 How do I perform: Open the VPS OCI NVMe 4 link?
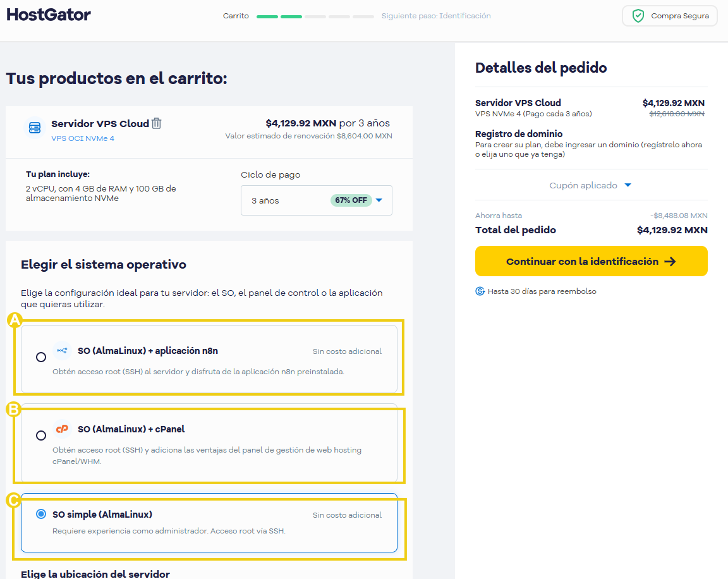point(83,138)
